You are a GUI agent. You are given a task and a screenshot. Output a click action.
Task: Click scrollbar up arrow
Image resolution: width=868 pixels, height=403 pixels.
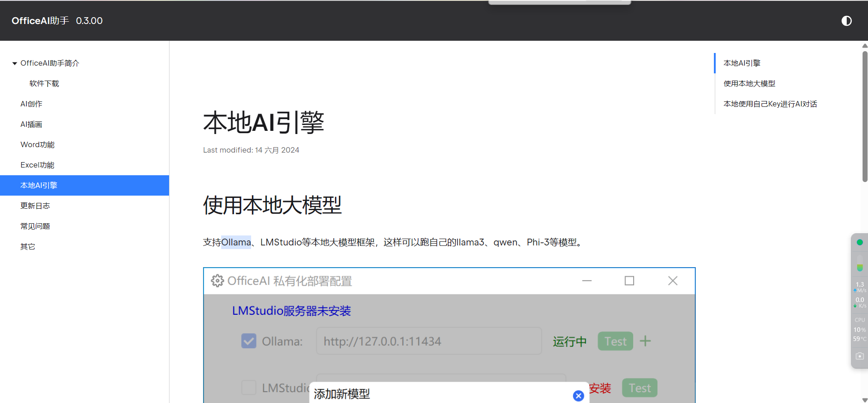tap(865, 46)
